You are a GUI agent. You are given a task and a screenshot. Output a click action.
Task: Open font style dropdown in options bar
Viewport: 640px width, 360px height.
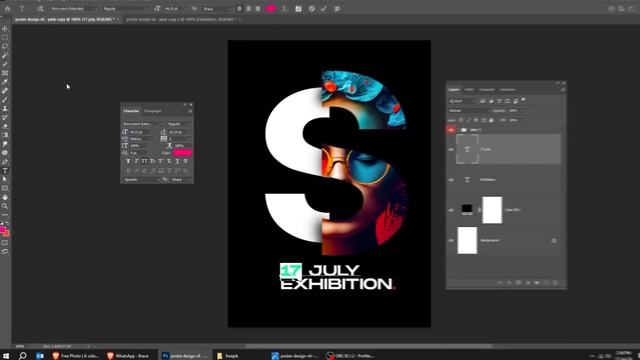pos(126,9)
